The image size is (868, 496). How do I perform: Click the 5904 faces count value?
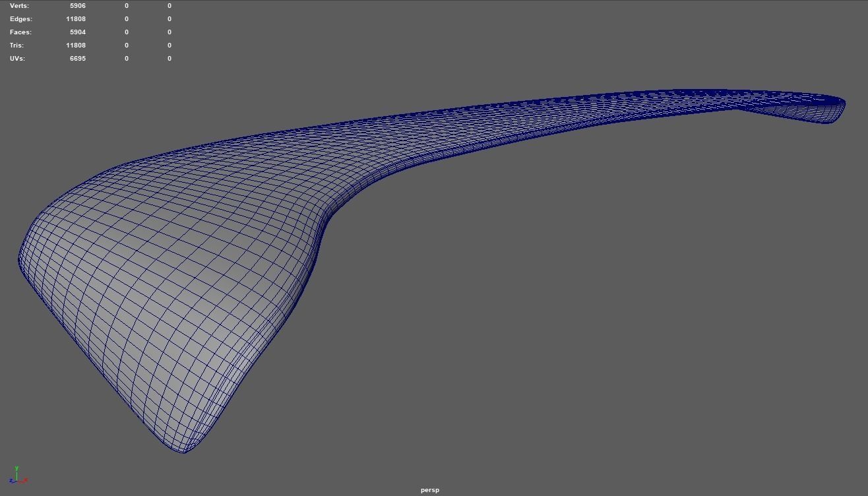coord(78,32)
